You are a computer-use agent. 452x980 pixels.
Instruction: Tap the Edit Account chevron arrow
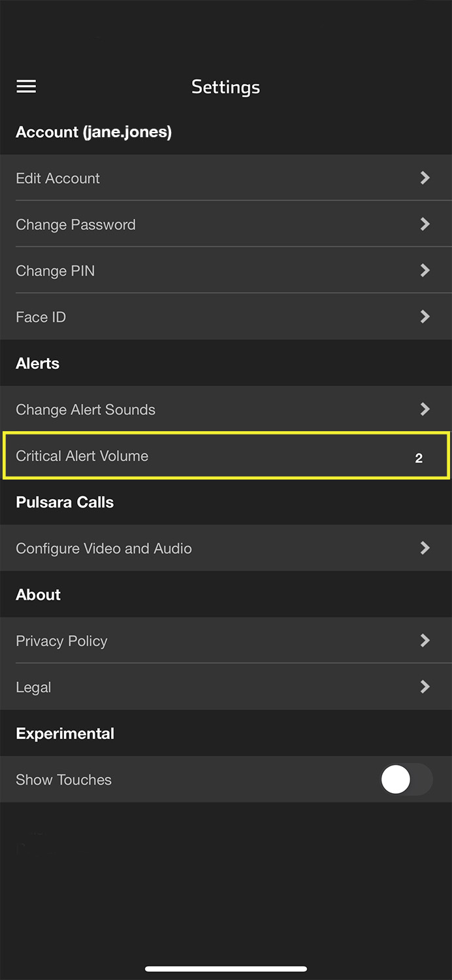click(x=425, y=178)
